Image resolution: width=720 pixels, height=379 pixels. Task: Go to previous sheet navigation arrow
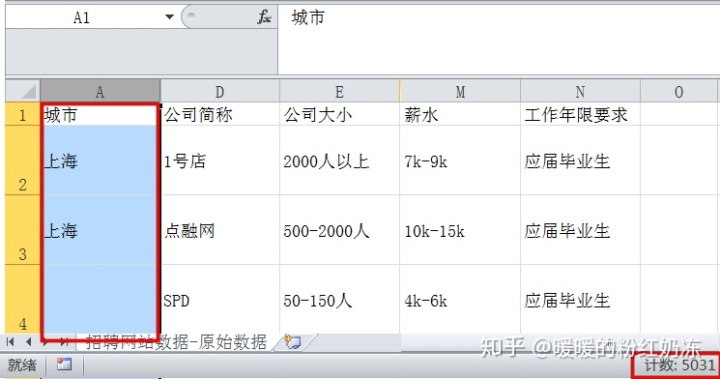tap(28, 342)
